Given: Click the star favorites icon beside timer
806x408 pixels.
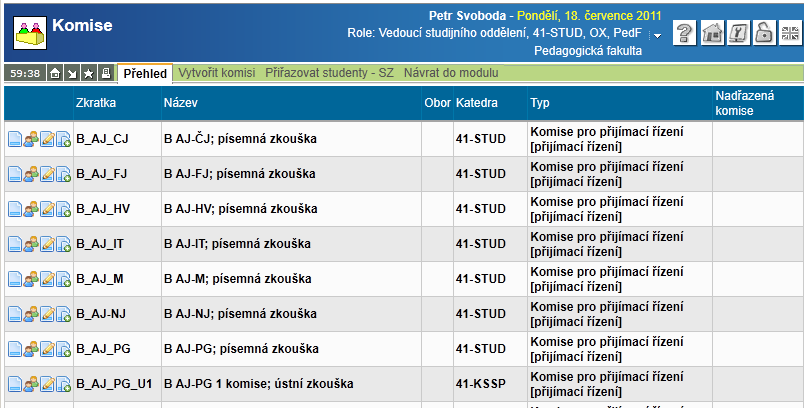Looking at the screenshot, I should [89, 73].
